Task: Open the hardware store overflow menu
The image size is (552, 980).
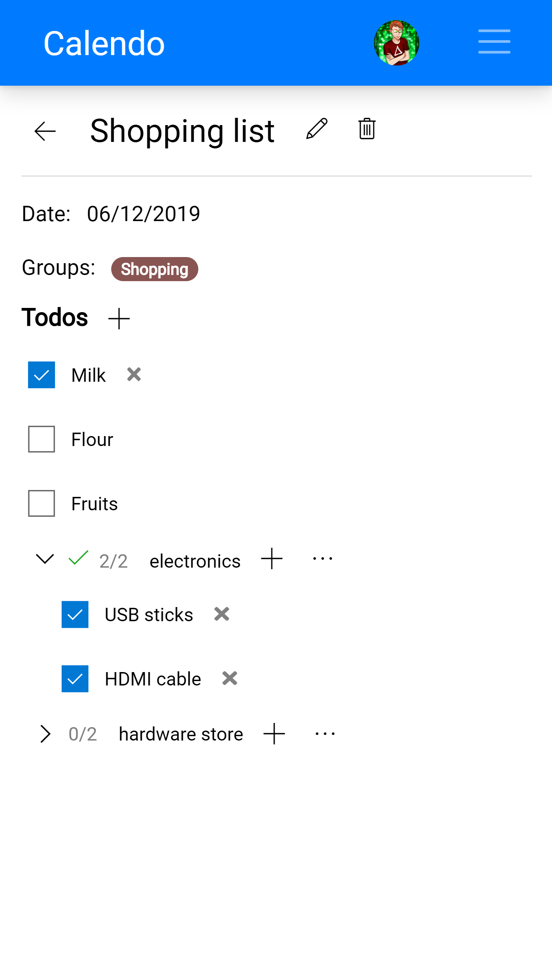Action: 325,733
